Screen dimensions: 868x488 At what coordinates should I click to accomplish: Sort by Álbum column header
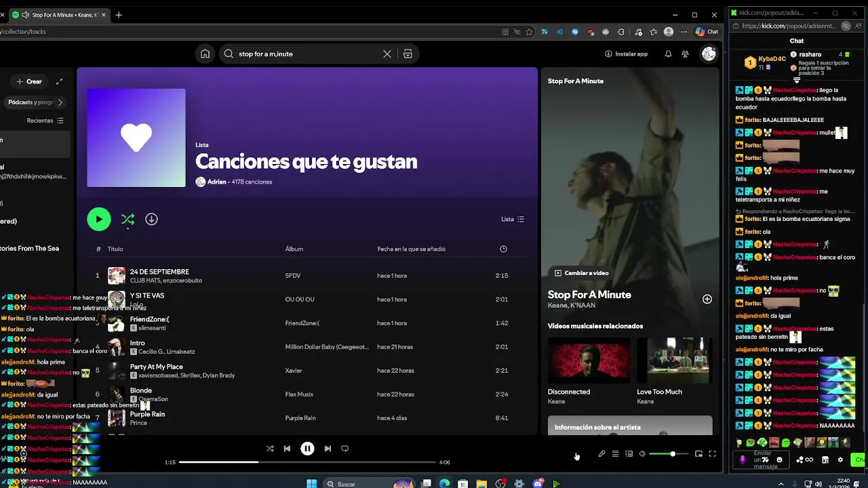click(x=294, y=249)
